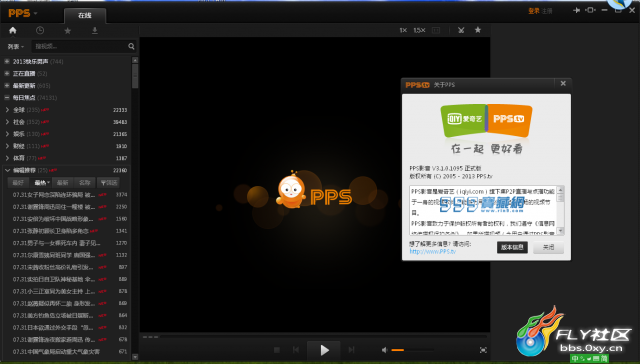Image resolution: width=640 pixels, height=364 pixels.
Task: Favorite the video with the star above the player
Action: coord(478,30)
